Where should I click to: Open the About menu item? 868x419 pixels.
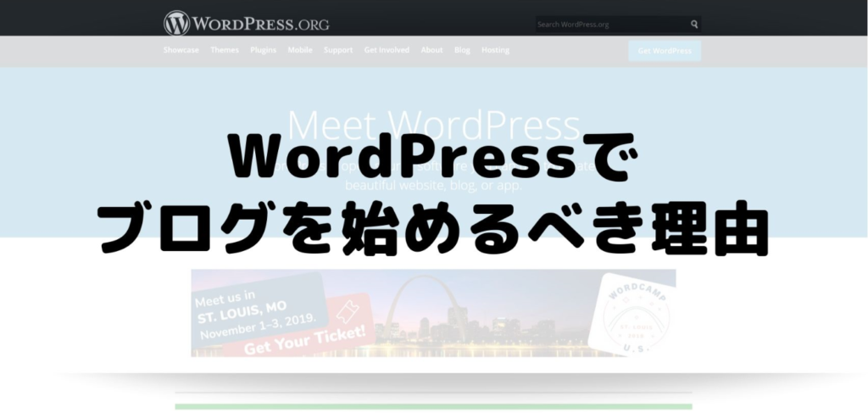click(x=431, y=50)
